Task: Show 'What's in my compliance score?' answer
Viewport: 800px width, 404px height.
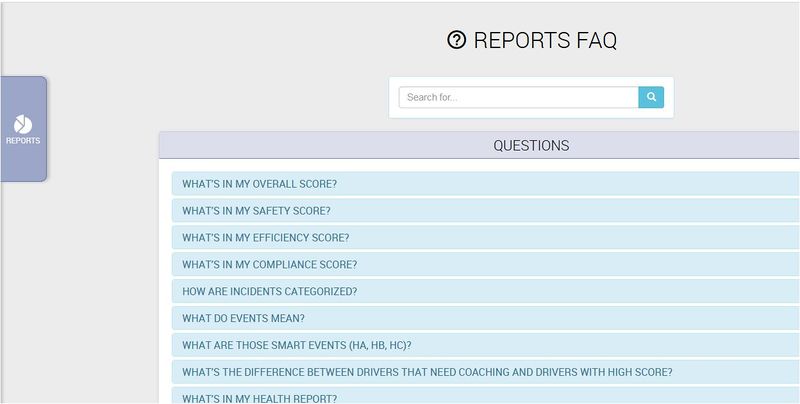Action: point(269,265)
